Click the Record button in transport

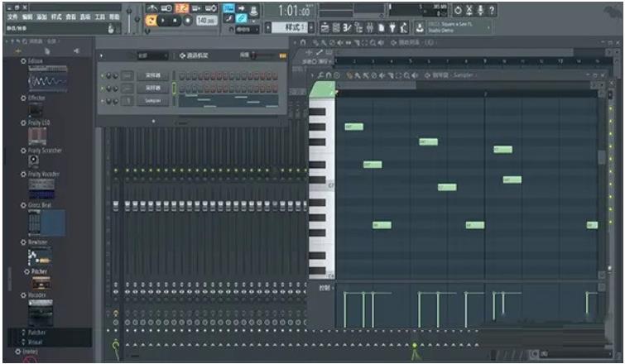click(187, 21)
